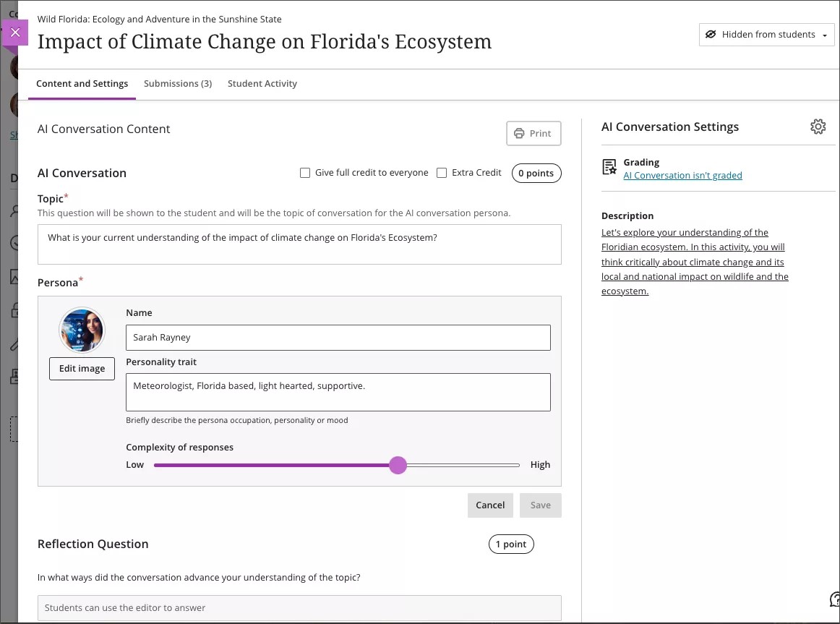The width and height of the screenshot is (840, 624).
Task: Click the help chat icon at bottom right
Action: click(x=834, y=599)
